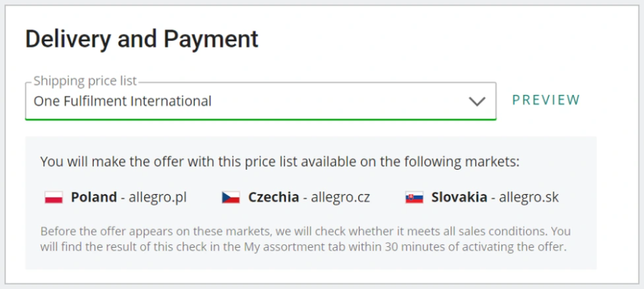Open the PREVIEW link
Screen dimensions: 644x289
point(546,100)
